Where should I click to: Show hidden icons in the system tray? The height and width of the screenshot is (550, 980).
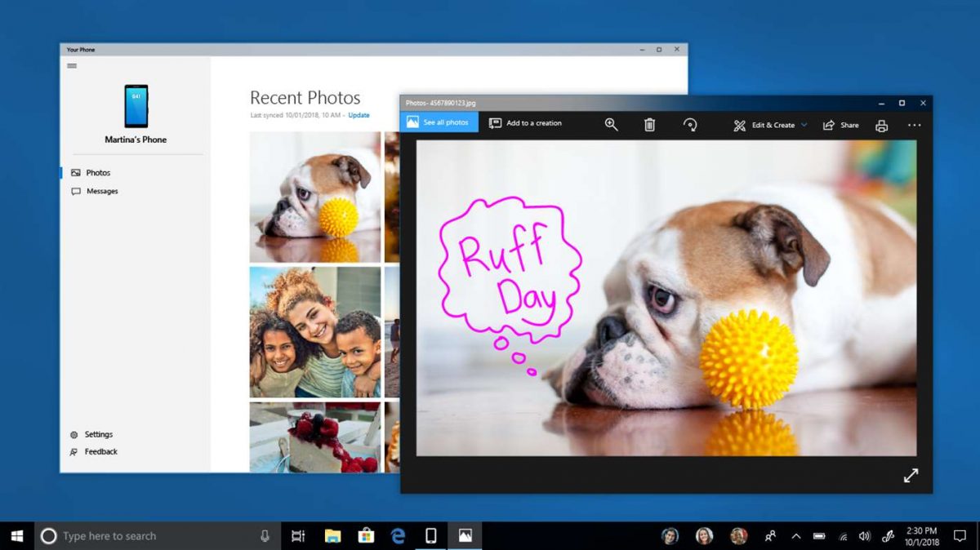point(795,536)
